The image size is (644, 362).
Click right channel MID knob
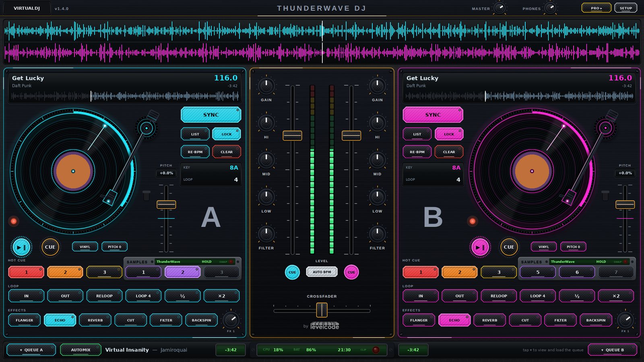pyautogui.click(x=377, y=160)
